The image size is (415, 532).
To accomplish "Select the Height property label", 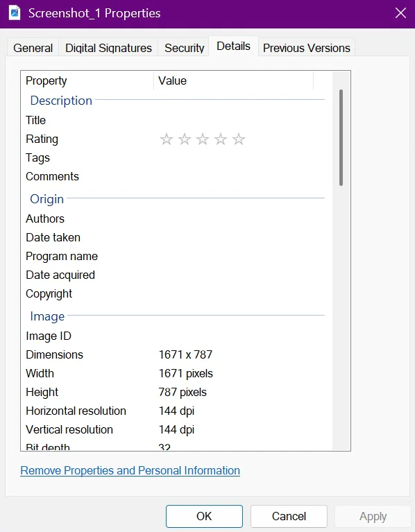I will [42, 392].
